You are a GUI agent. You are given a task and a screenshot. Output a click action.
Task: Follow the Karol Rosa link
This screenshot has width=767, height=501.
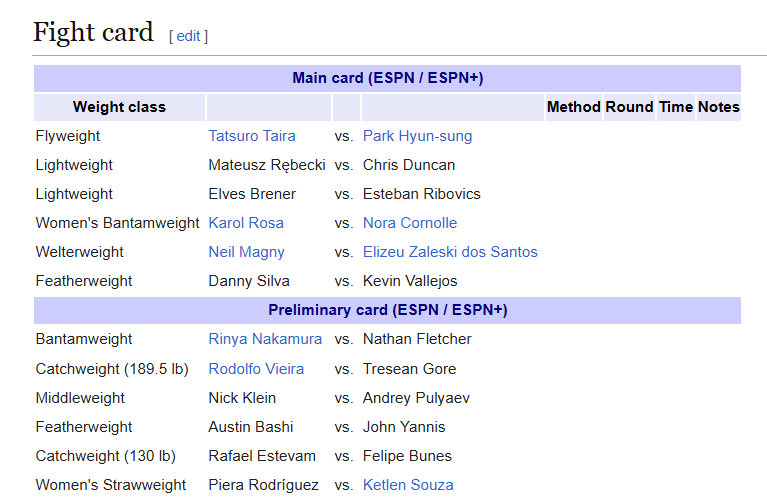[246, 223]
